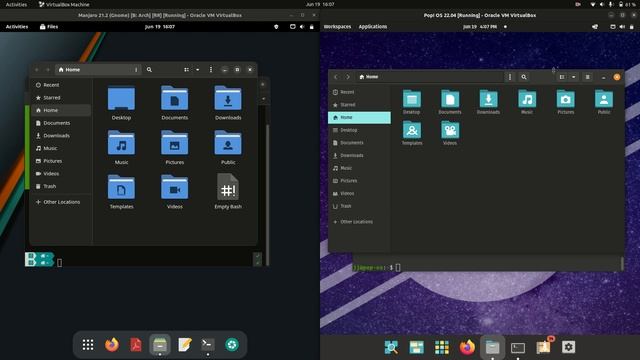Go back in Manjaro Files
This screenshot has height=360, width=640.
[37, 70]
